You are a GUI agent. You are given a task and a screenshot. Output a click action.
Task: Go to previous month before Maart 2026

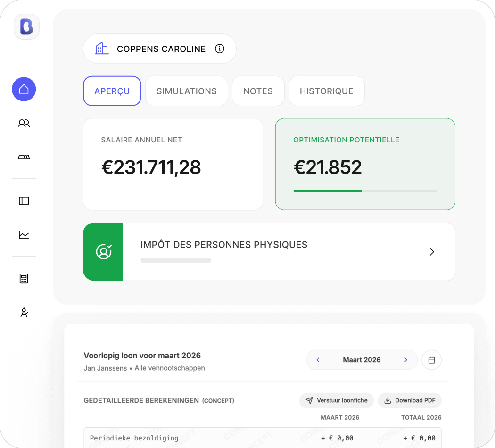click(318, 360)
